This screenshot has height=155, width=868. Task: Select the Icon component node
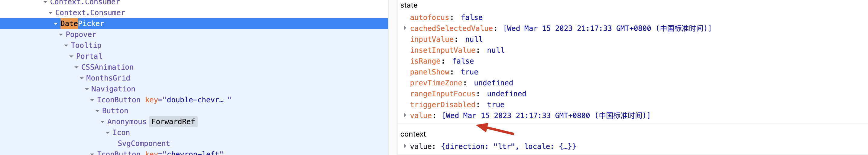[x=121, y=132]
